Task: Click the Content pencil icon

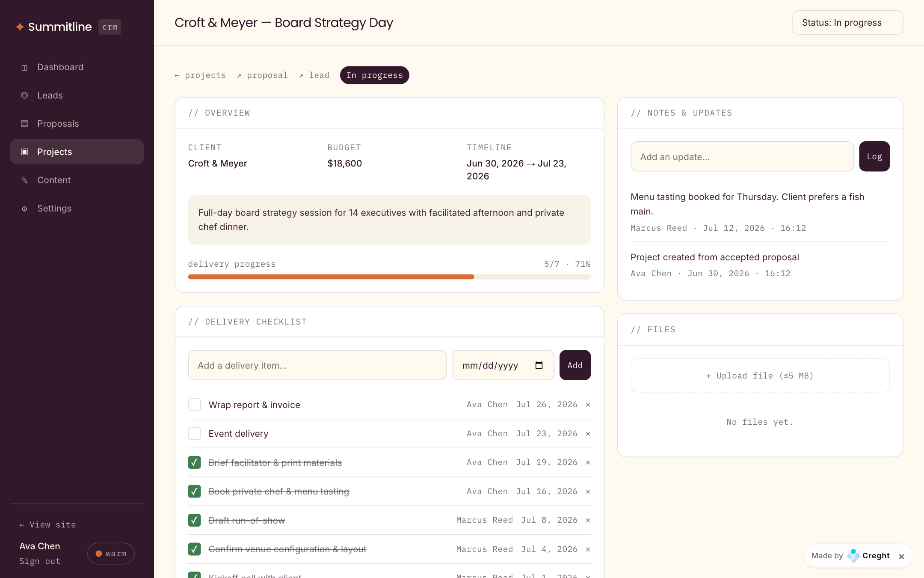Action: (24, 180)
